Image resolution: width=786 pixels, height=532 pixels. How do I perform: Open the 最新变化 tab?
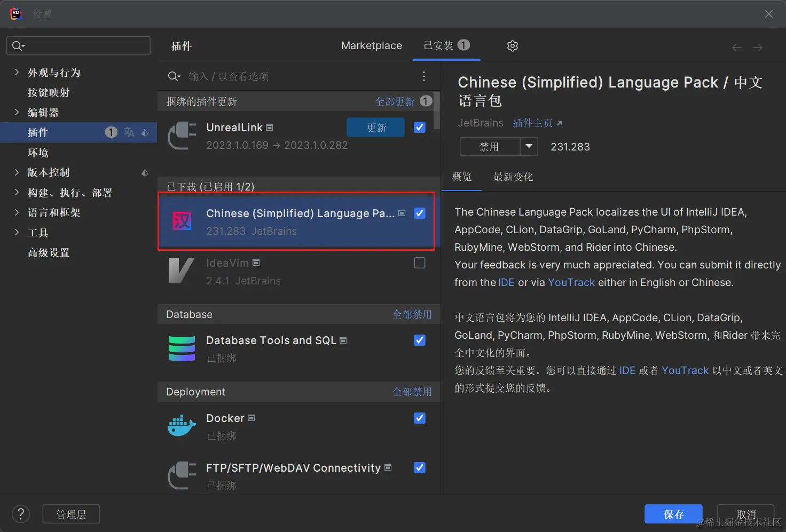(513, 177)
